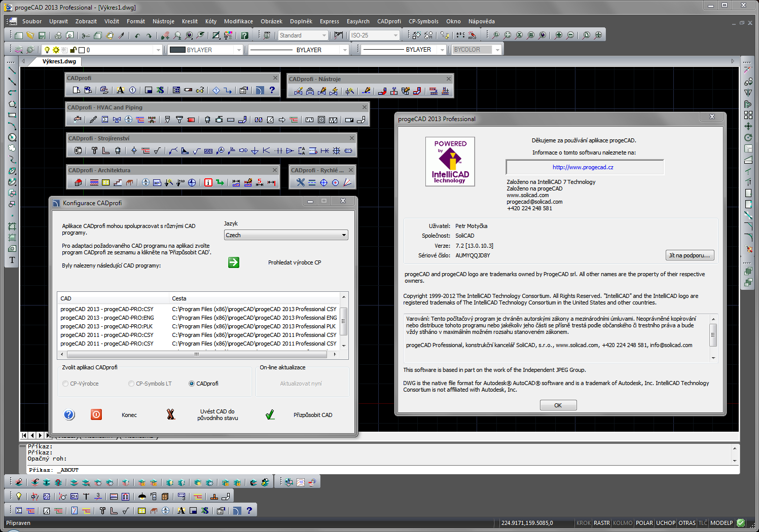Click the red house icon in Architektura toolbar

point(78,182)
